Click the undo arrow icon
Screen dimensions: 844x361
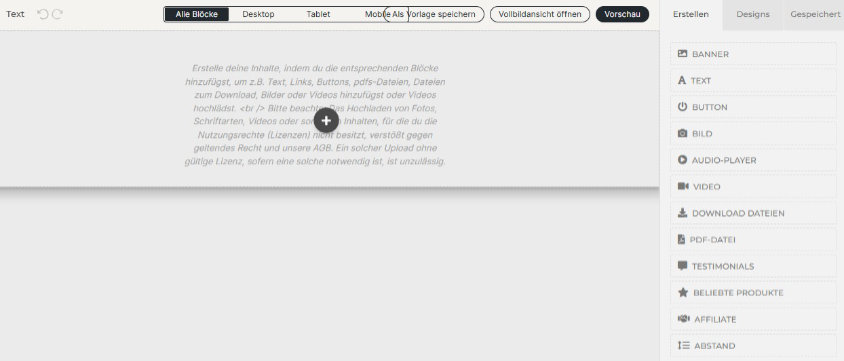tap(43, 14)
